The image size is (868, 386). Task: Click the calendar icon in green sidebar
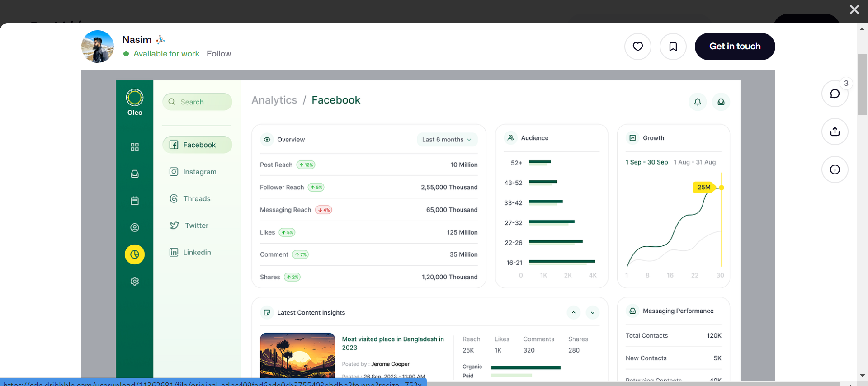coord(135,201)
